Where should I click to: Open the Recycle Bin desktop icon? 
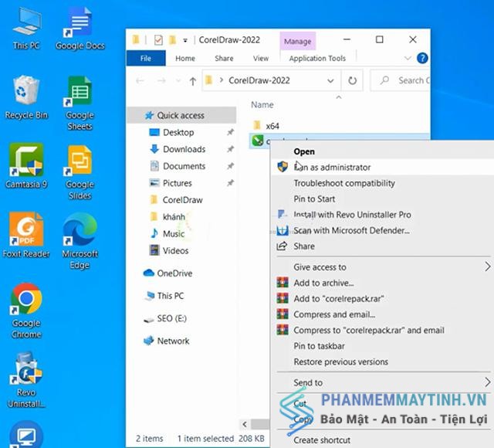coord(26,98)
